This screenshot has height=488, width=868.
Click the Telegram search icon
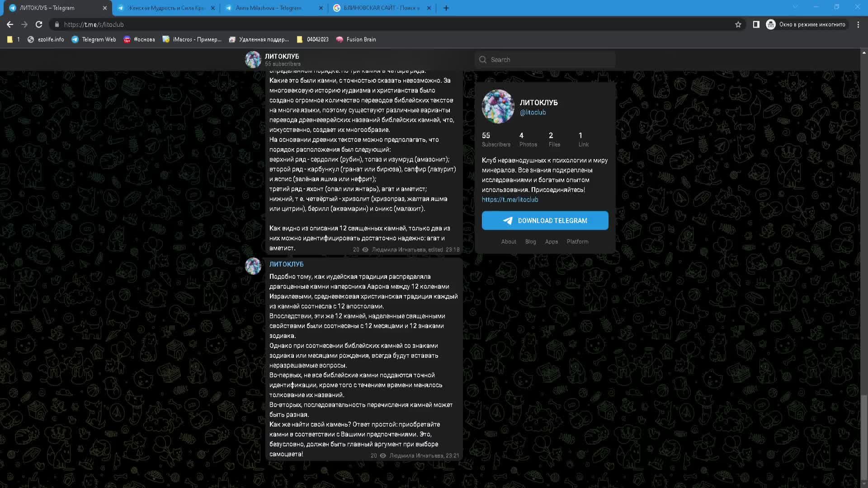coord(483,59)
